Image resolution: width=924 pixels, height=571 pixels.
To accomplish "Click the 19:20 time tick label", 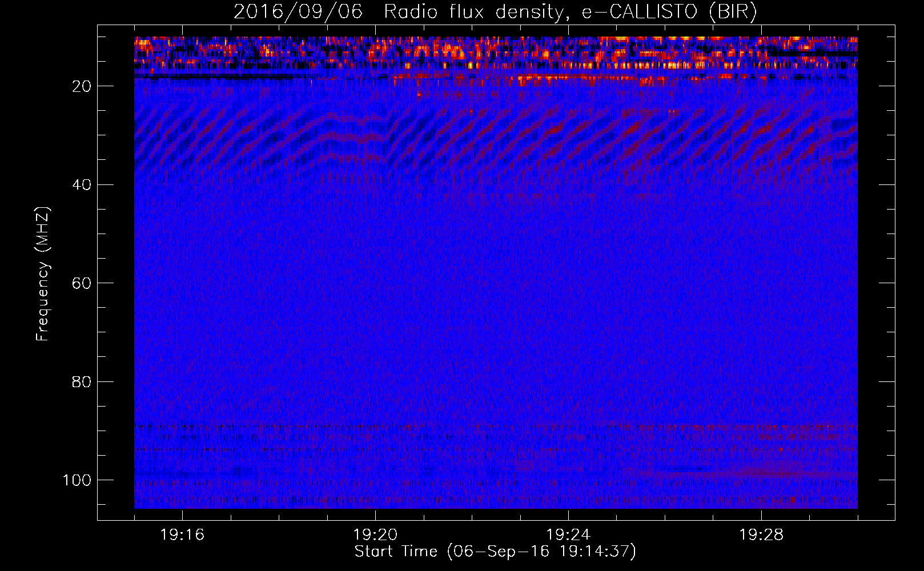I will pyautogui.click(x=375, y=535).
